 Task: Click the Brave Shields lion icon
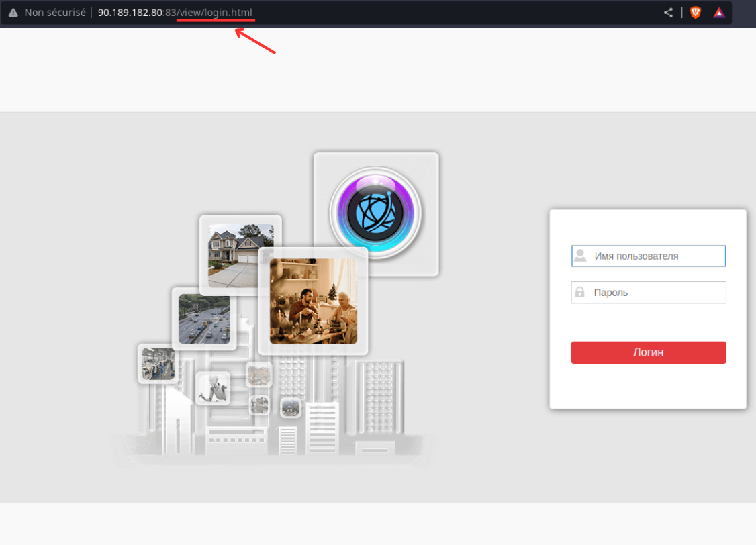(x=695, y=12)
